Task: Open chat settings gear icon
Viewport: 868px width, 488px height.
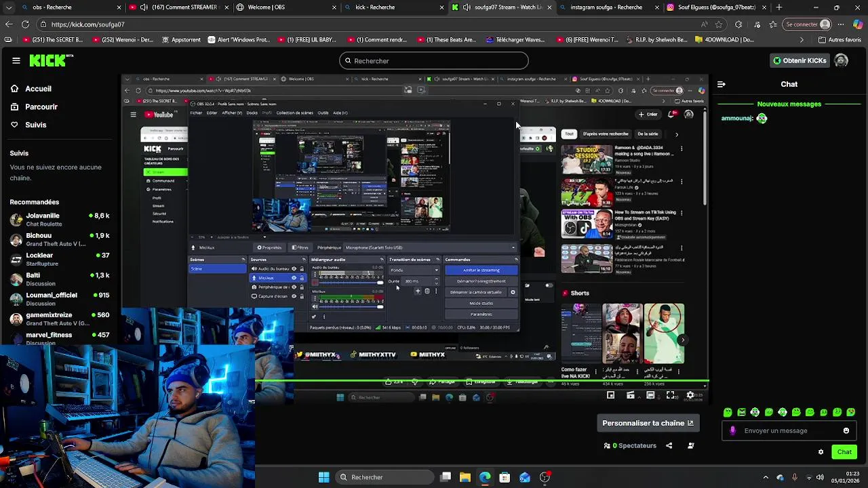Action: (x=821, y=451)
